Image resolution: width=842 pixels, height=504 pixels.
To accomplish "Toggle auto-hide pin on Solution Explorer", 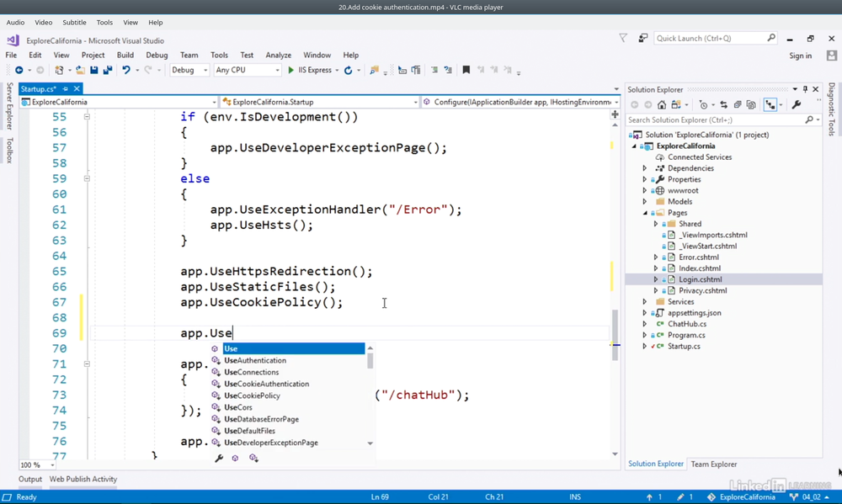I will (x=805, y=89).
